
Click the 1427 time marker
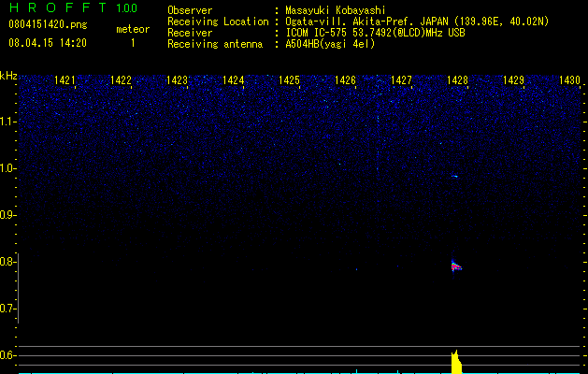(x=401, y=80)
